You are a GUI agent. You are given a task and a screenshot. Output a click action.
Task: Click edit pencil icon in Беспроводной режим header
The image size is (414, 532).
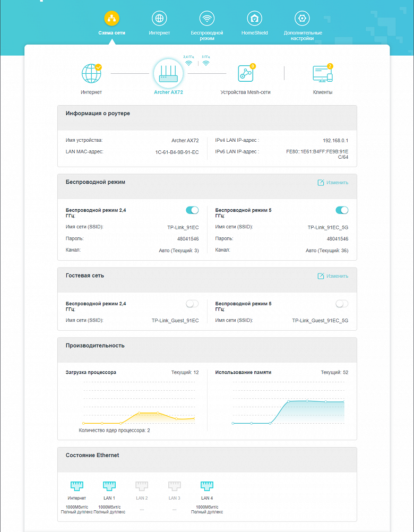pyautogui.click(x=321, y=183)
